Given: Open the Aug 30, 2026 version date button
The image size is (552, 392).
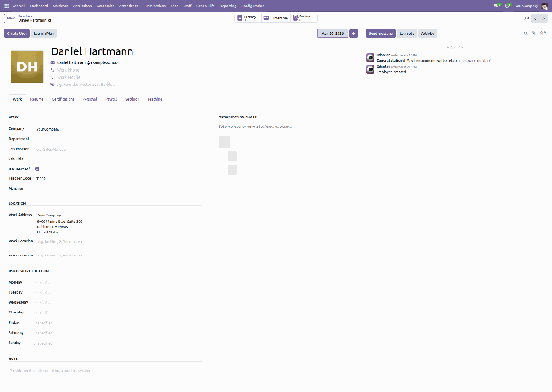Looking at the screenshot, I should 333,34.
